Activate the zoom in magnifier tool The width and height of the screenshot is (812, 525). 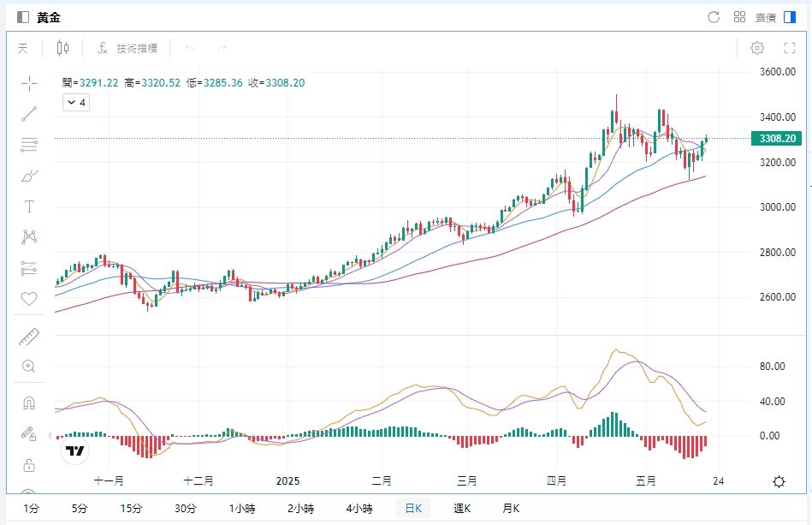coord(29,367)
